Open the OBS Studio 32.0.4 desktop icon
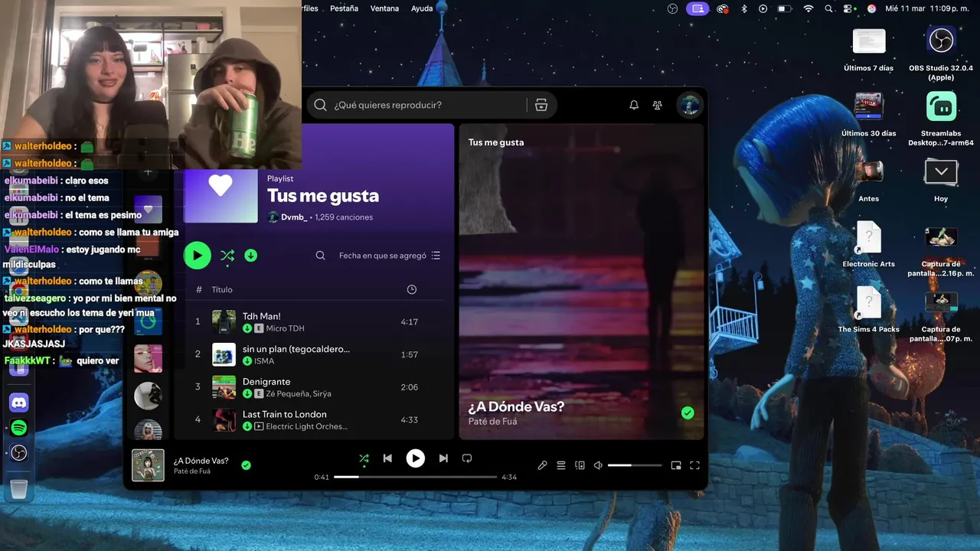 click(x=941, y=41)
